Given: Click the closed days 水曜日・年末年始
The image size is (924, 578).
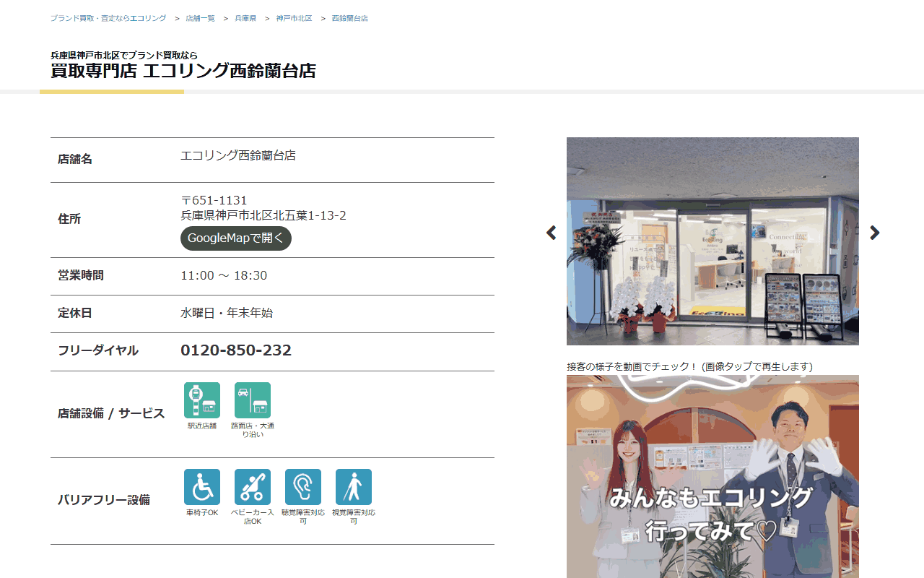Looking at the screenshot, I should click(227, 313).
